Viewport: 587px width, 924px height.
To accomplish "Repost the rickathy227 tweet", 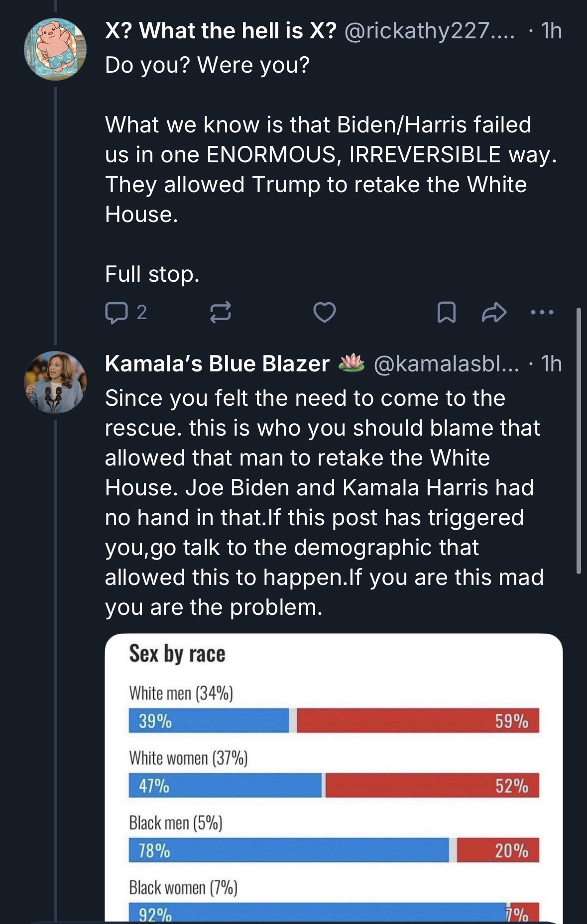I will tap(220, 313).
